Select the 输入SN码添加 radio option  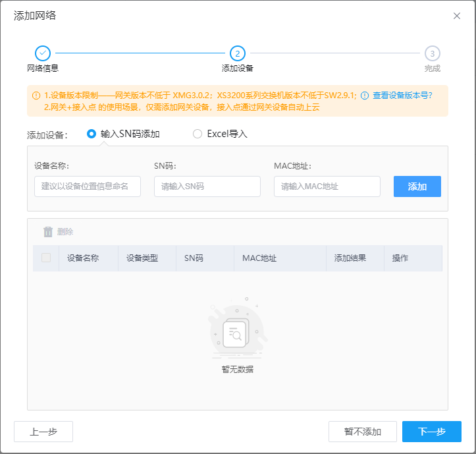pos(92,134)
